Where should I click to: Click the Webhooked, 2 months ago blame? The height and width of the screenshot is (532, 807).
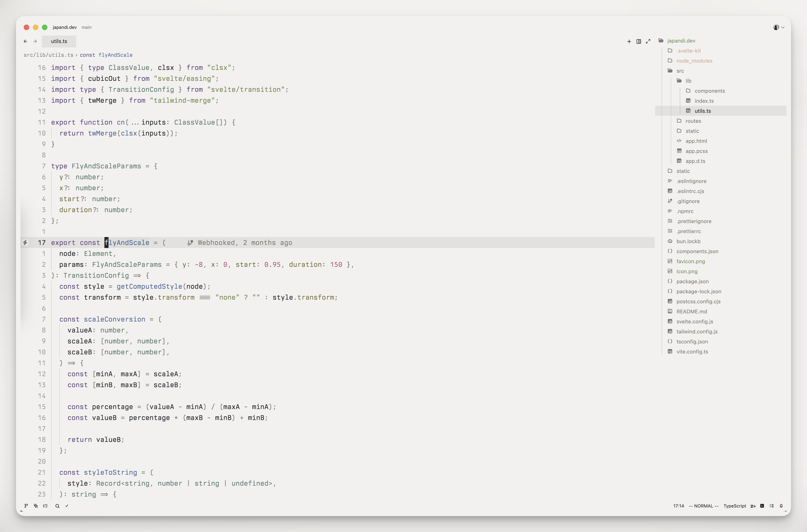tap(240, 243)
